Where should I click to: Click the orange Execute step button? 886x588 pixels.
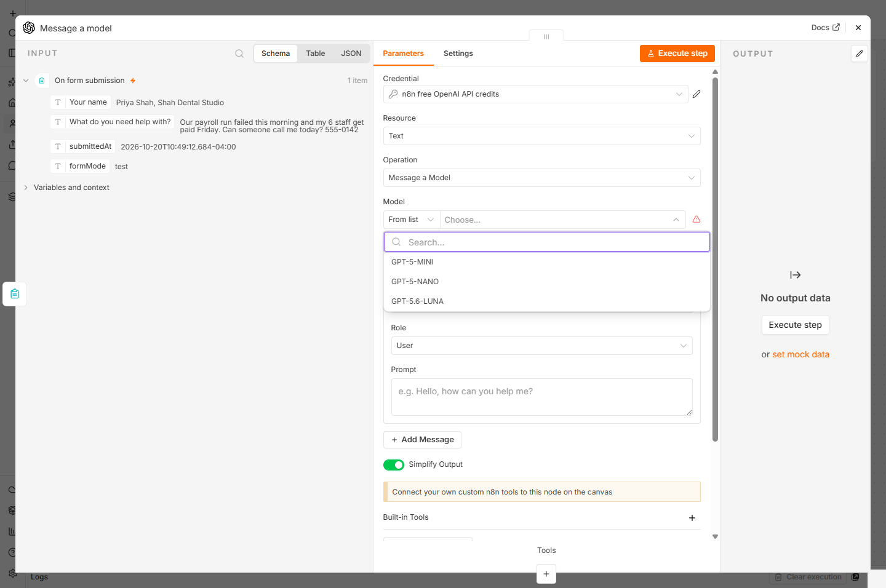tap(677, 54)
